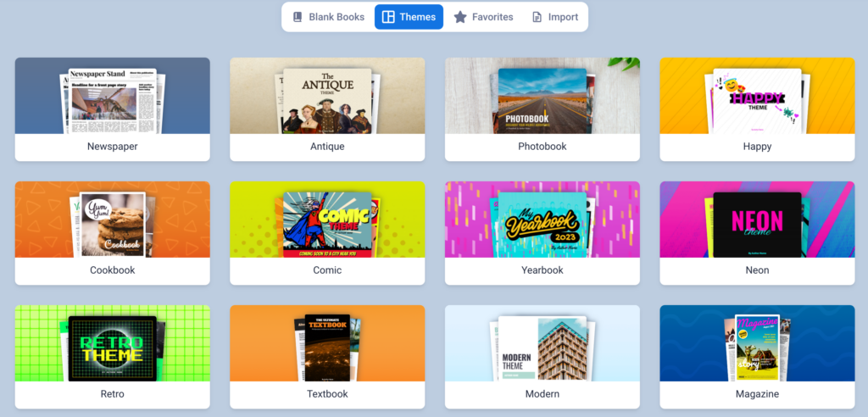The height and width of the screenshot is (417, 868).
Task: Pick the Photobook theme thumbnail
Action: coord(542,96)
